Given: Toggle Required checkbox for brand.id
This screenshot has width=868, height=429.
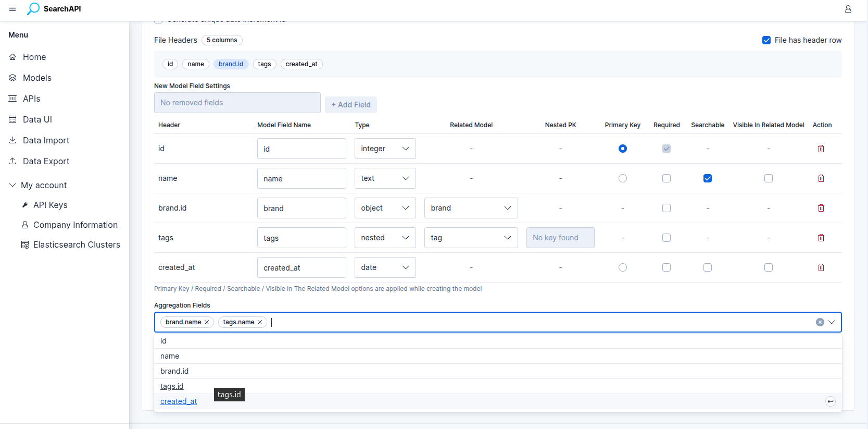Looking at the screenshot, I should (x=666, y=208).
